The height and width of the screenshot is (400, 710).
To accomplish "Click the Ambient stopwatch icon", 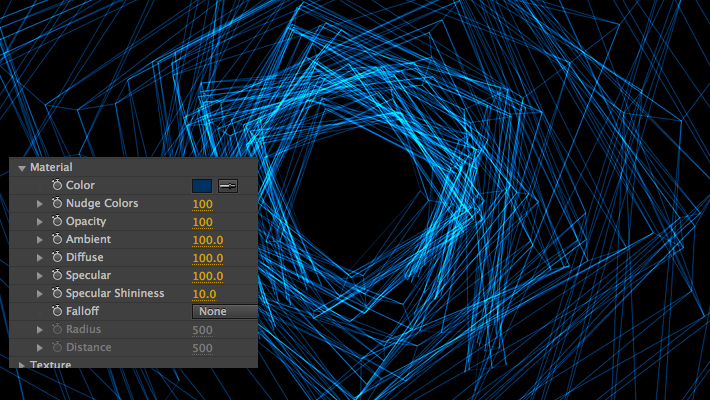I will click(x=57, y=240).
